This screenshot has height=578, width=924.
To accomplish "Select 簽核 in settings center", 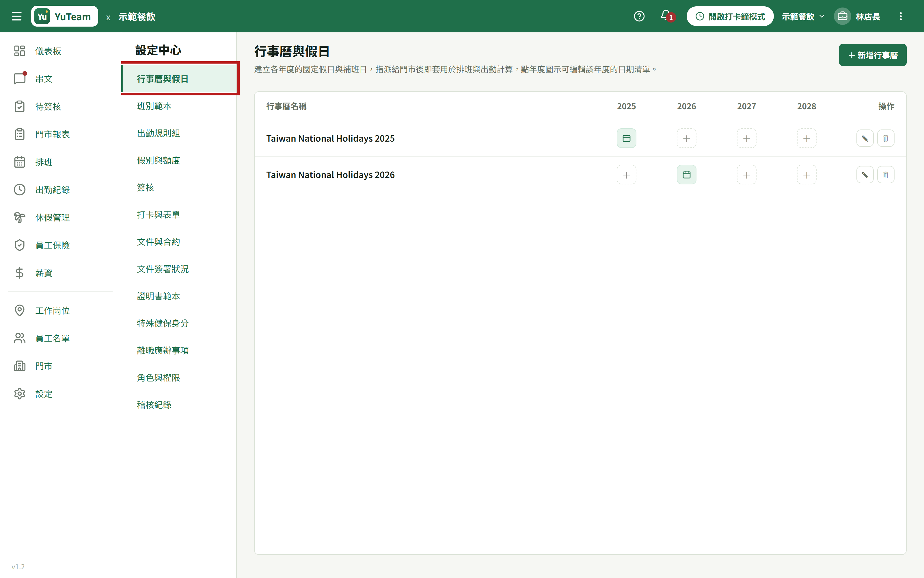I will (x=179, y=187).
